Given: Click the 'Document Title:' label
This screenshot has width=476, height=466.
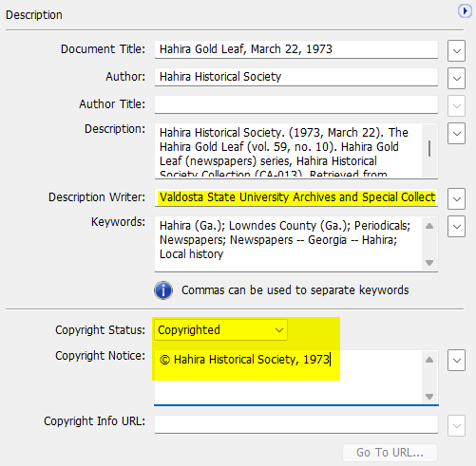Looking at the screenshot, I should [103, 49].
